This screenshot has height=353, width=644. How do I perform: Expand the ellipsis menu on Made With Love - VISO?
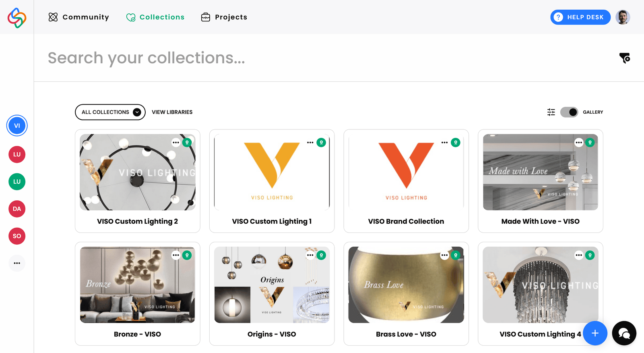point(578,142)
